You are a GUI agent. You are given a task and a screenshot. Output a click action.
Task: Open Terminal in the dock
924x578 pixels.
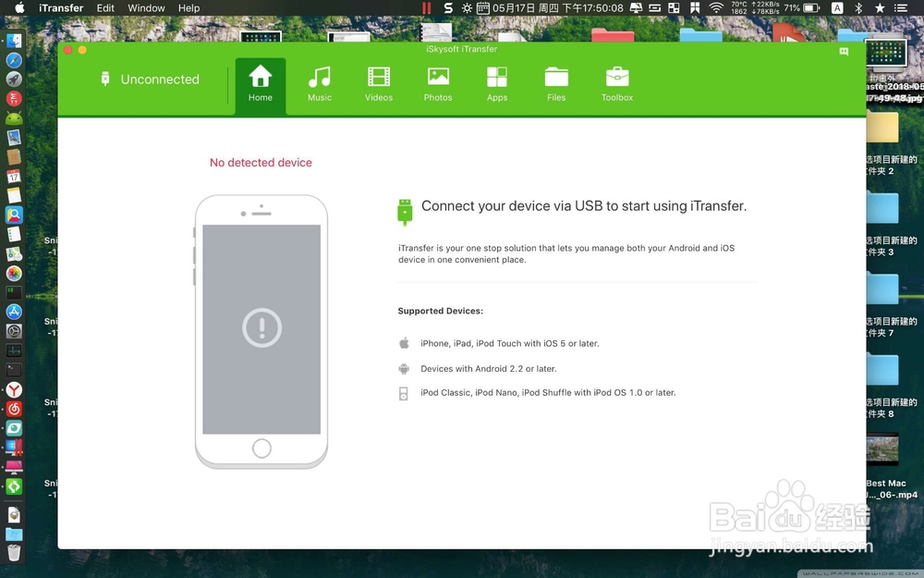tap(14, 370)
